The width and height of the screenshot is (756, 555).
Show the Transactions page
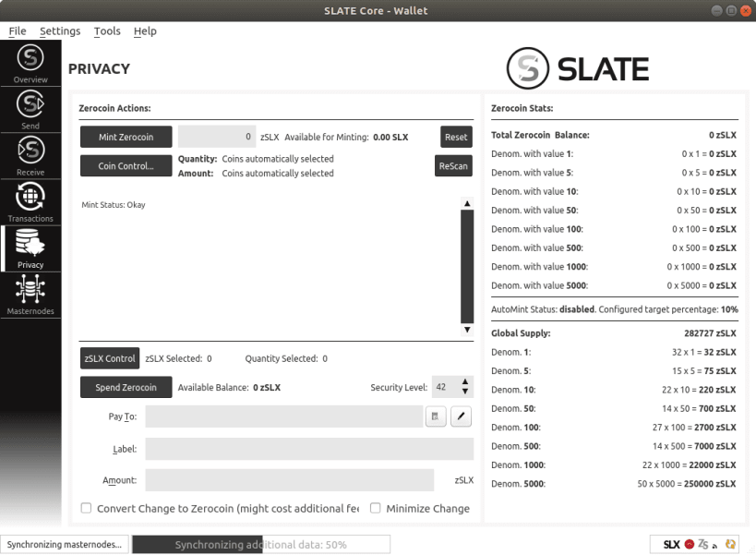coord(30,202)
